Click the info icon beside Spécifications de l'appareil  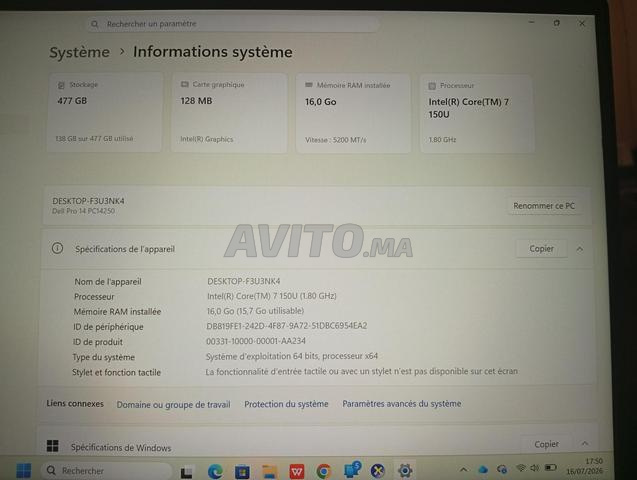click(57, 248)
